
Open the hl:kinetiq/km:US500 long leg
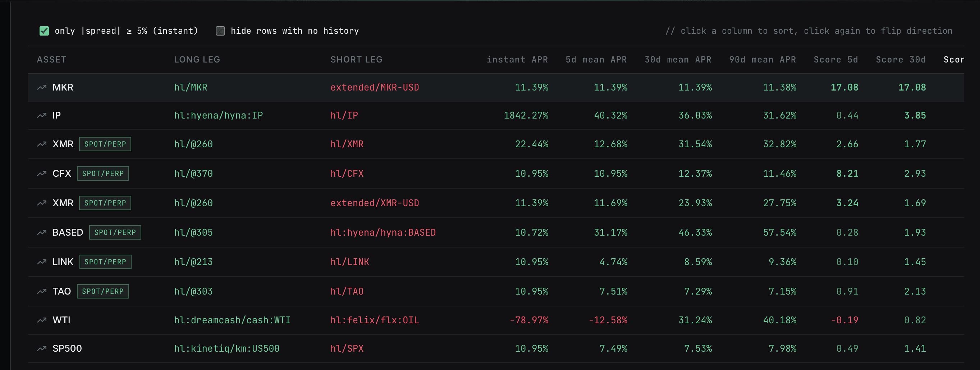tap(227, 349)
